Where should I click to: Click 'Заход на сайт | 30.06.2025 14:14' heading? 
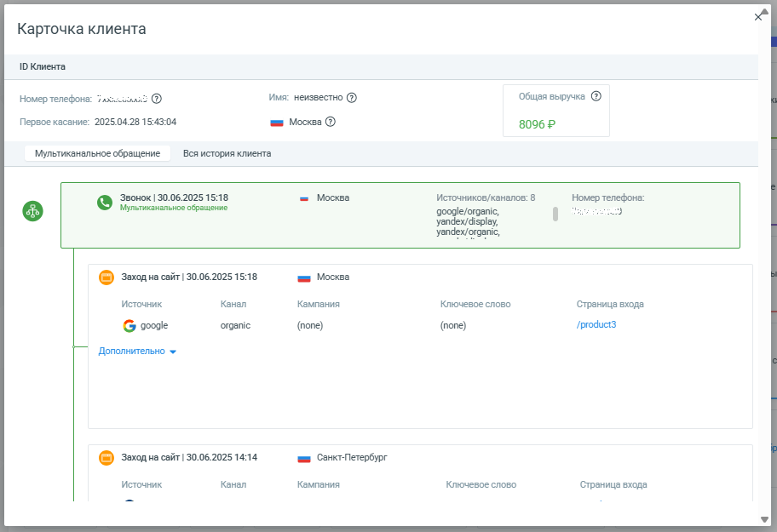(x=189, y=458)
